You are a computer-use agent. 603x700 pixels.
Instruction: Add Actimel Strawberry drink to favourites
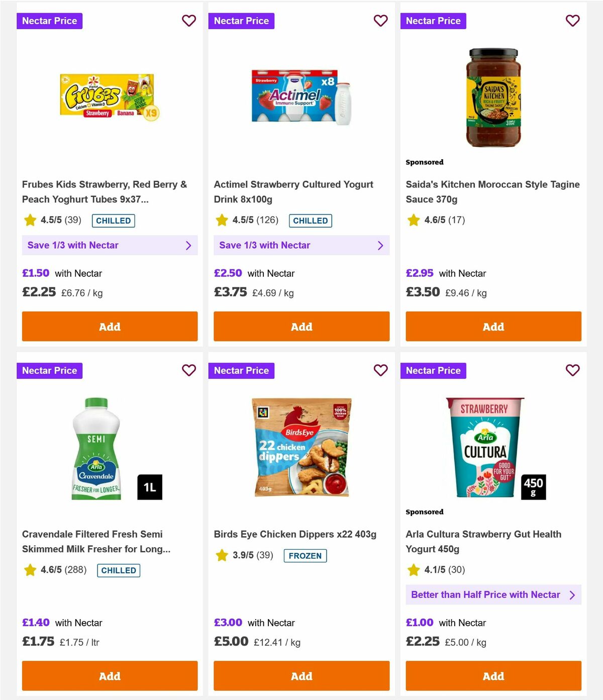(380, 21)
